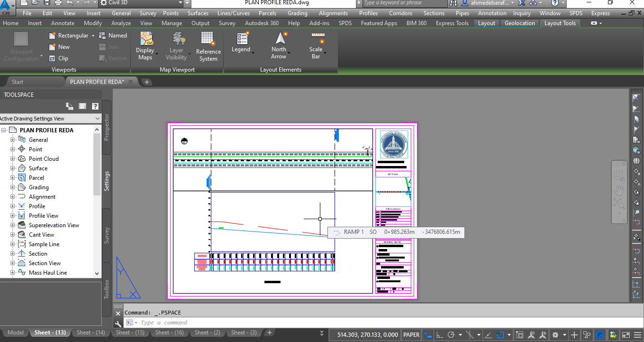The image size is (644, 342).
Task: Search in the keyword or phrase box
Action: pos(405,3)
